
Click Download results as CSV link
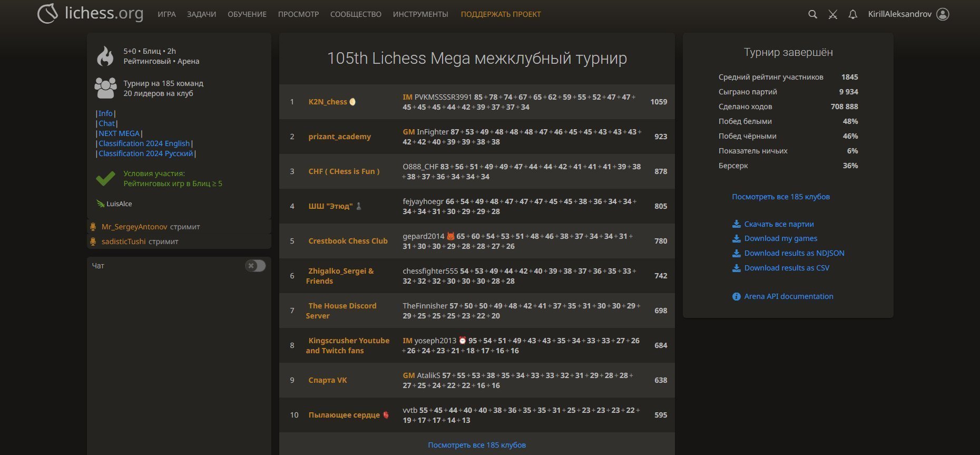[787, 268]
